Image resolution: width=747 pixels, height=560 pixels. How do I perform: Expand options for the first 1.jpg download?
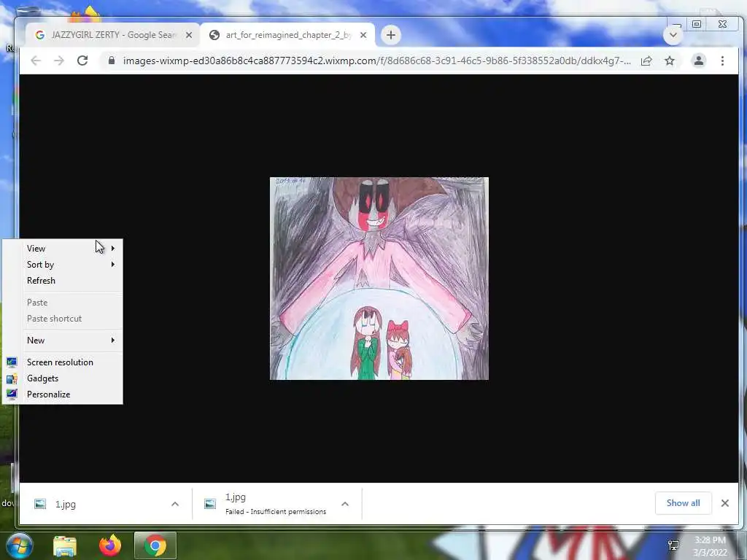[175, 504]
